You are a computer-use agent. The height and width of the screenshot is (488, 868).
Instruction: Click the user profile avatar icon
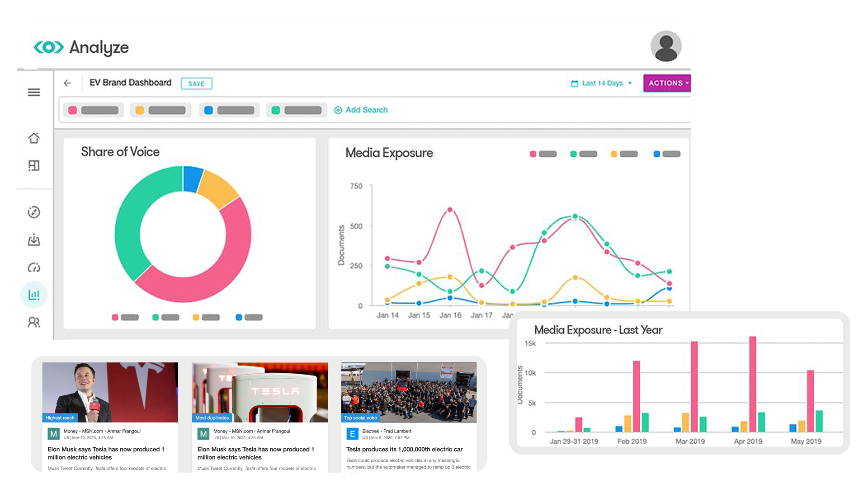666,47
